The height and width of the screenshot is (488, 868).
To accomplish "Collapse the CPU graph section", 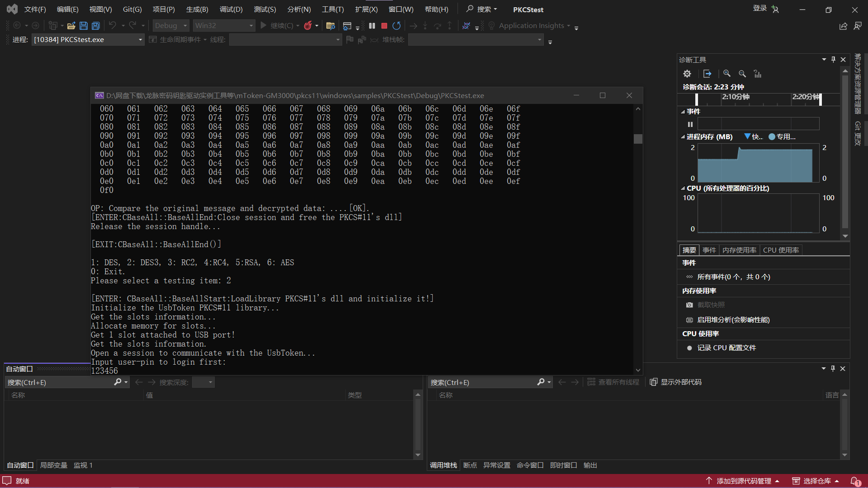I will (683, 188).
